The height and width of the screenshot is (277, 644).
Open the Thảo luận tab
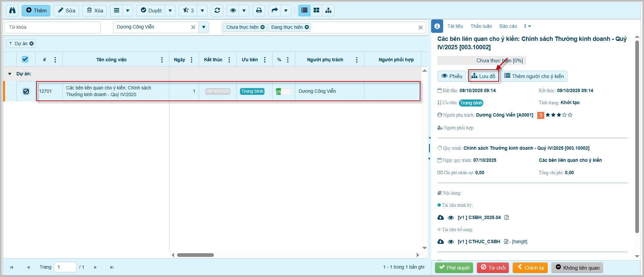[x=481, y=26]
